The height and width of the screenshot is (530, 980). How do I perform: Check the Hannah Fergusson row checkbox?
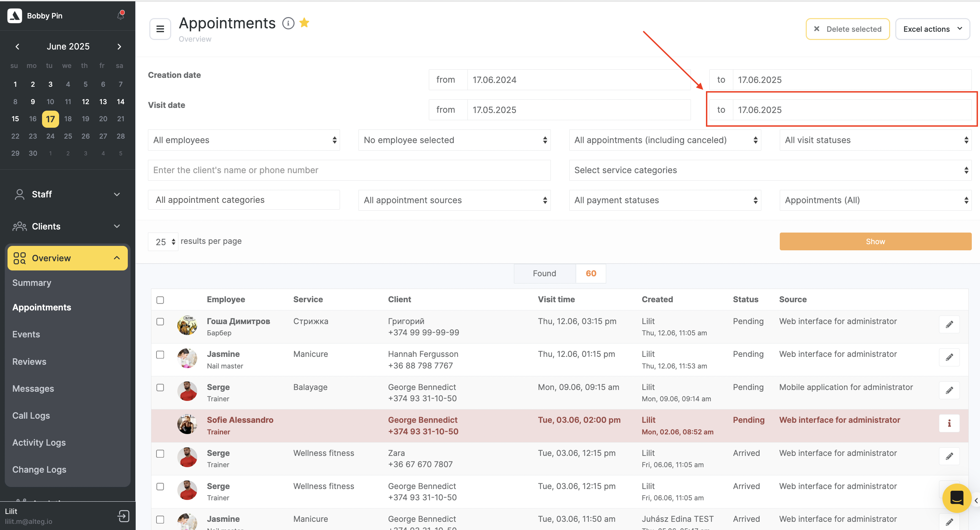tap(160, 355)
